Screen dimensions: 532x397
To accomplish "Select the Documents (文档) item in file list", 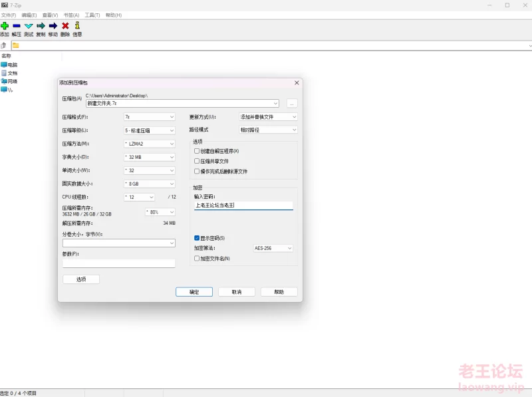I will (9, 73).
